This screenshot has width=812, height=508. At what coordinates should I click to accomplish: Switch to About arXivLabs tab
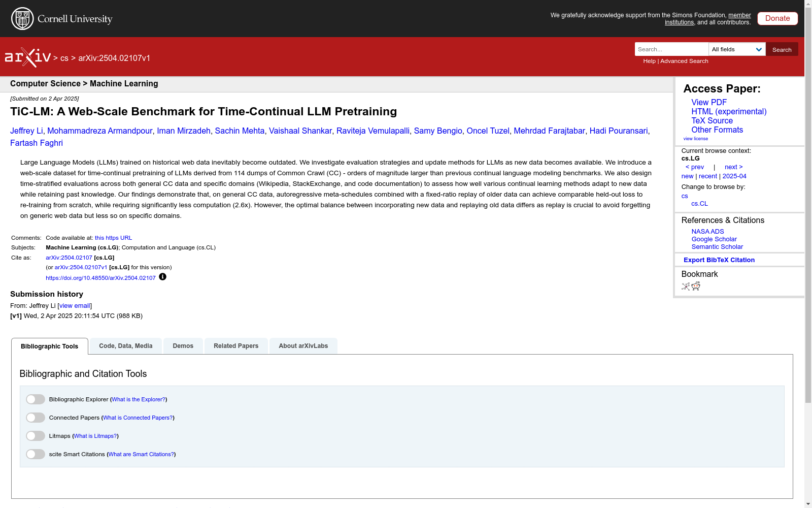[303, 346]
